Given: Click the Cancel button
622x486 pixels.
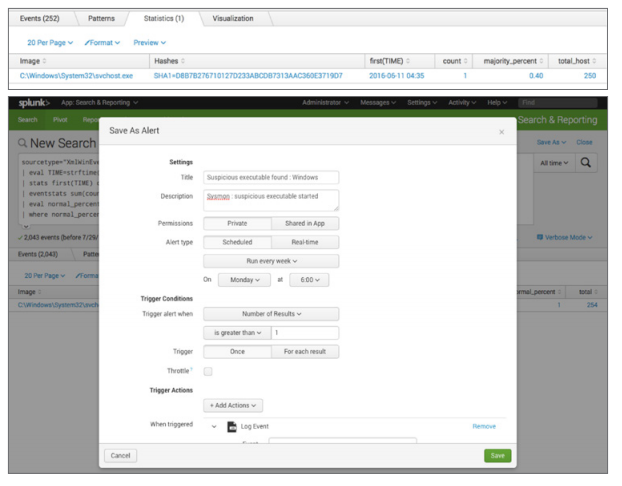Looking at the screenshot, I should coord(121,455).
